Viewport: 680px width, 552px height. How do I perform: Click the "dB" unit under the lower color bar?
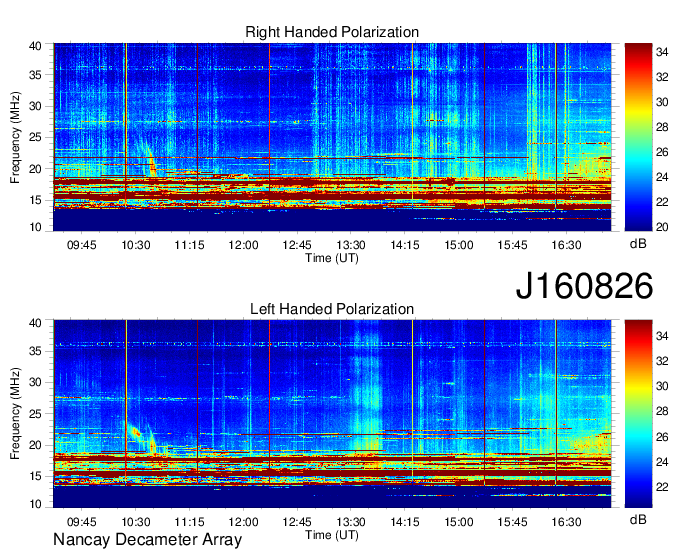click(x=638, y=519)
